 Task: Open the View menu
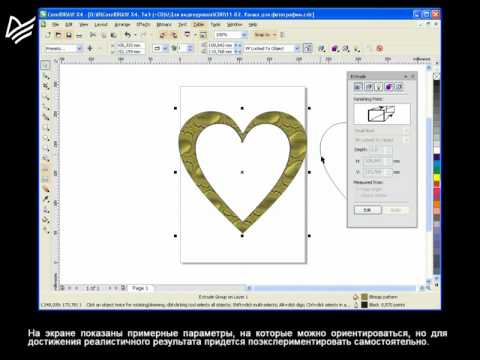pyautogui.click(x=84, y=25)
